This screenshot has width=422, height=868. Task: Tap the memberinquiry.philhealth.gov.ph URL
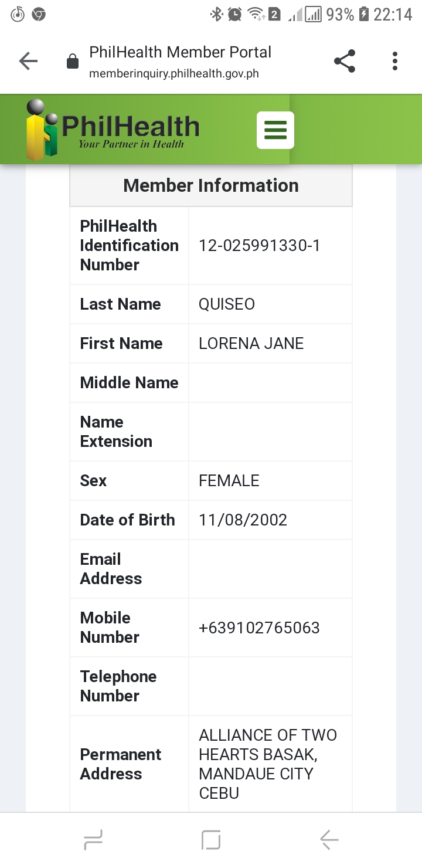[173, 74]
